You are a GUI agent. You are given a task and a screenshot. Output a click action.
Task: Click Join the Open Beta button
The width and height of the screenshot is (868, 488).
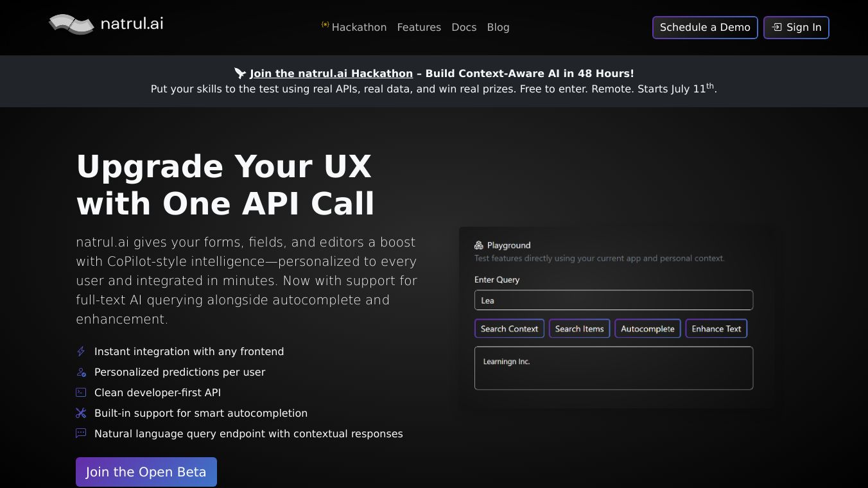[x=146, y=472]
